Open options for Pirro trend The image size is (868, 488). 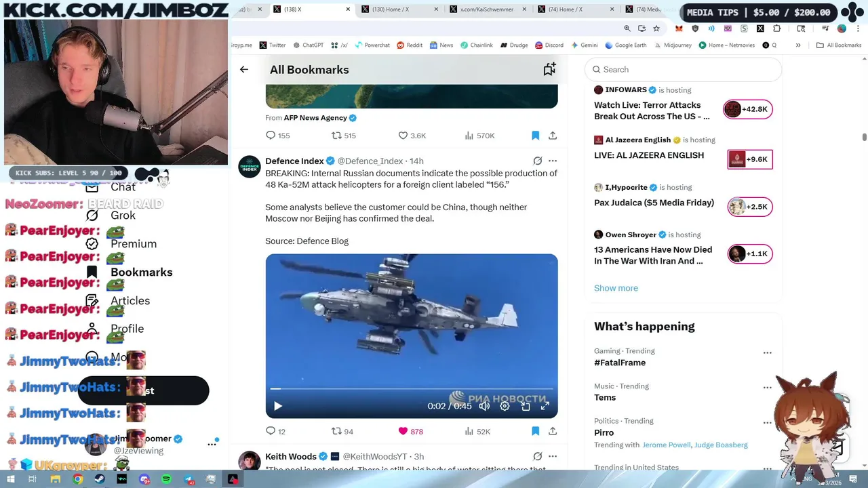click(767, 423)
